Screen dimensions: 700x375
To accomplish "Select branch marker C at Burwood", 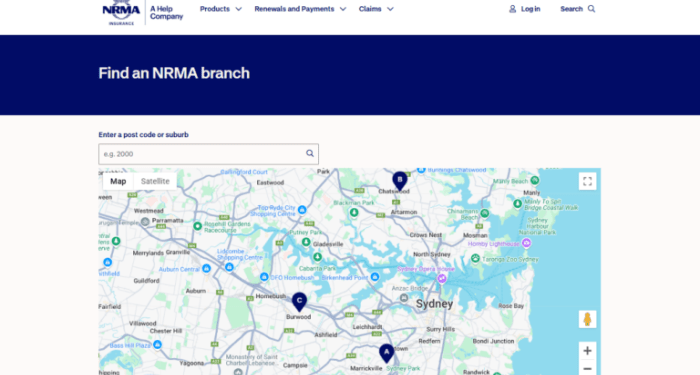I will coord(300,302).
